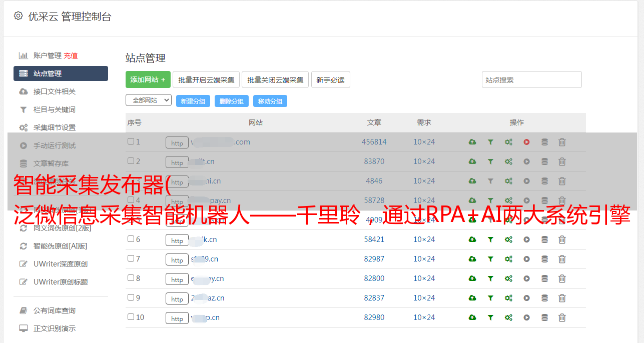Click the cloud collection icon in row 7

click(x=472, y=259)
